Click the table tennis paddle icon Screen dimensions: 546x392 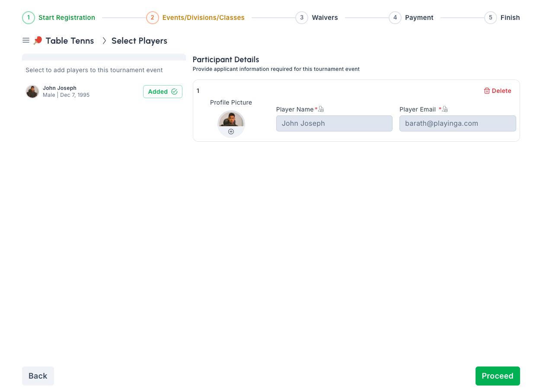pos(38,41)
